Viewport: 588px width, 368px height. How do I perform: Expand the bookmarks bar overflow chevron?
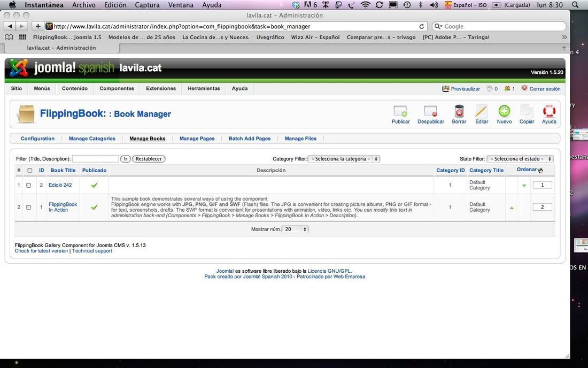point(564,37)
